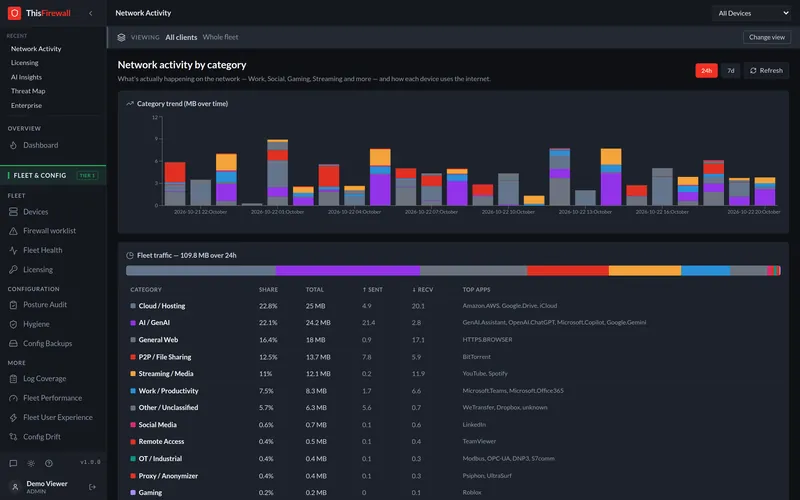The image size is (800, 500).
Task: Sort by the SHARE column header
Action: [x=268, y=289]
